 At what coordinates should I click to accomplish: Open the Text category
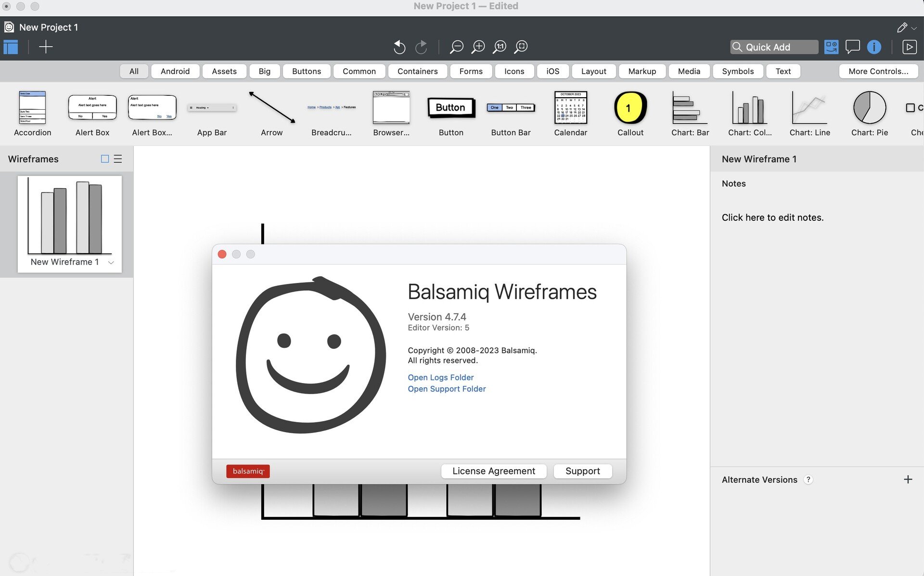pyautogui.click(x=783, y=71)
